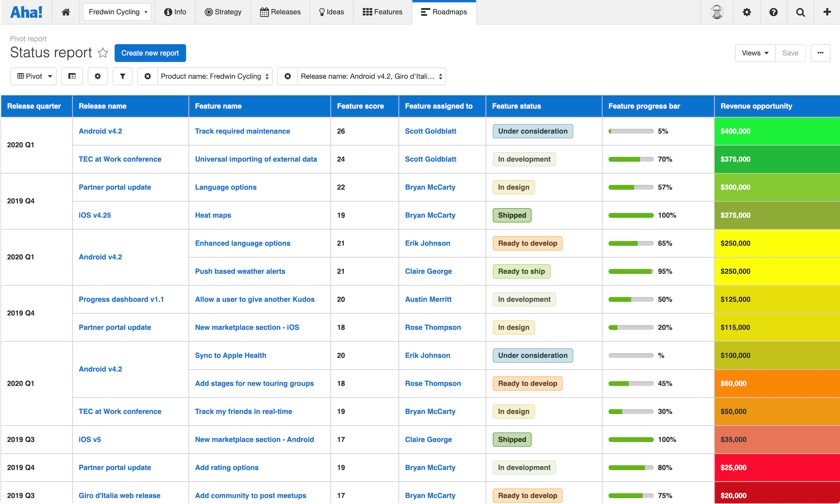Open the report settings gear icon
This screenshot has width=840, height=504.
click(x=98, y=76)
